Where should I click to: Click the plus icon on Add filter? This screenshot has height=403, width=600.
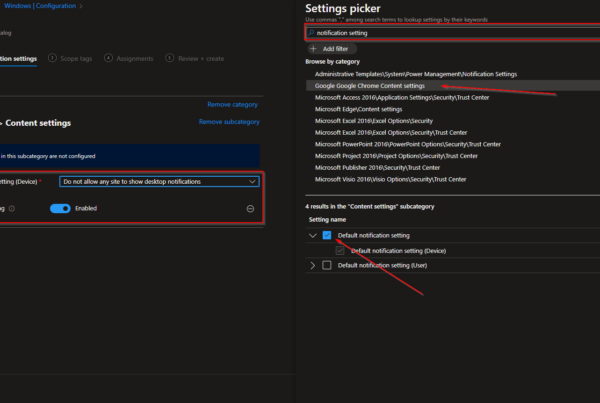[x=313, y=48]
